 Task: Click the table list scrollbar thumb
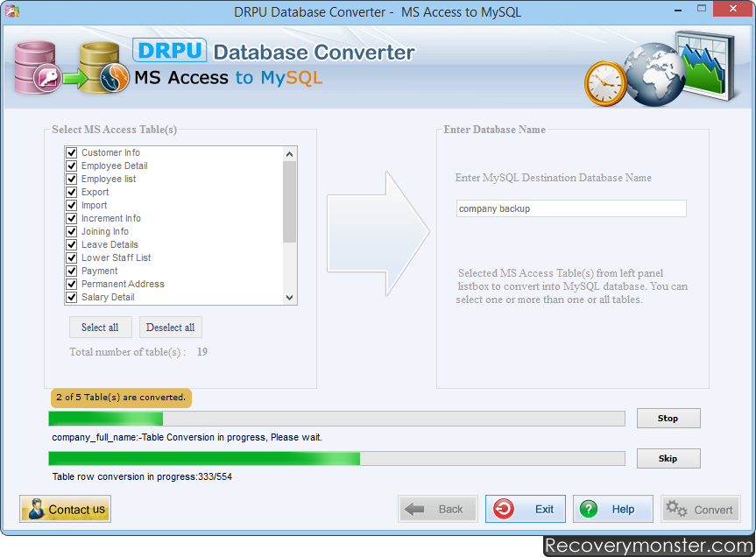pyautogui.click(x=289, y=202)
